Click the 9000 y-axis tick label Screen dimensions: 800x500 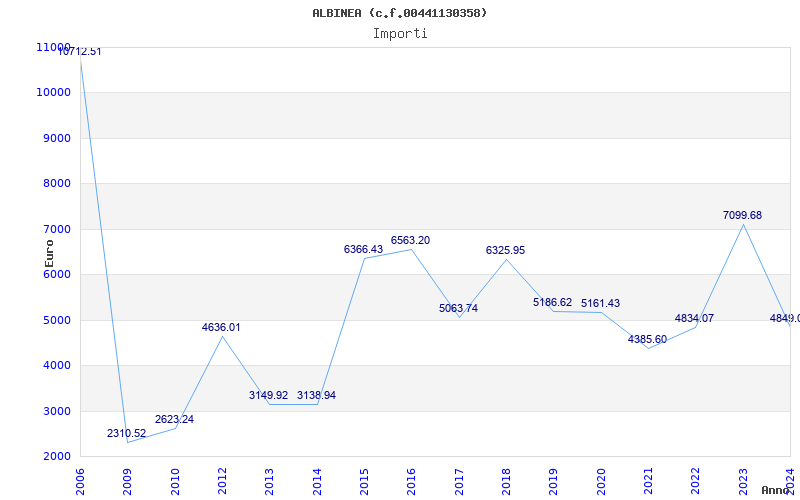(x=56, y=138)
